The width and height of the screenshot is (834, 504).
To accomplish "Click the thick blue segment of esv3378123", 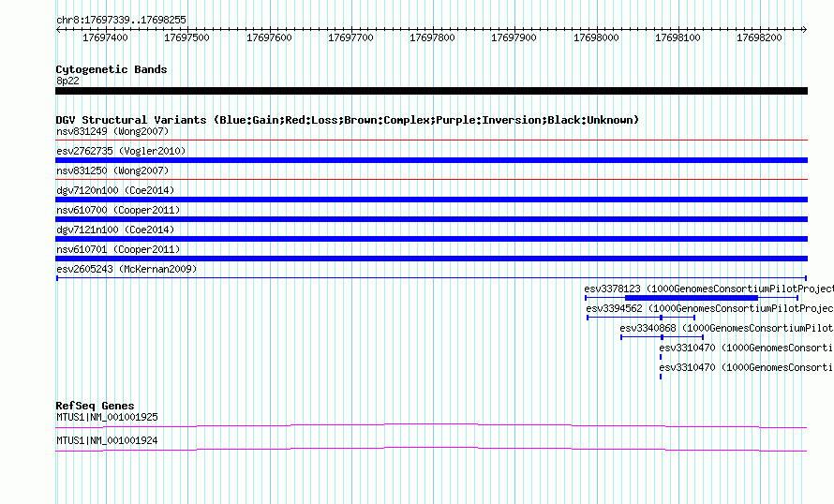I will [692, 298].
